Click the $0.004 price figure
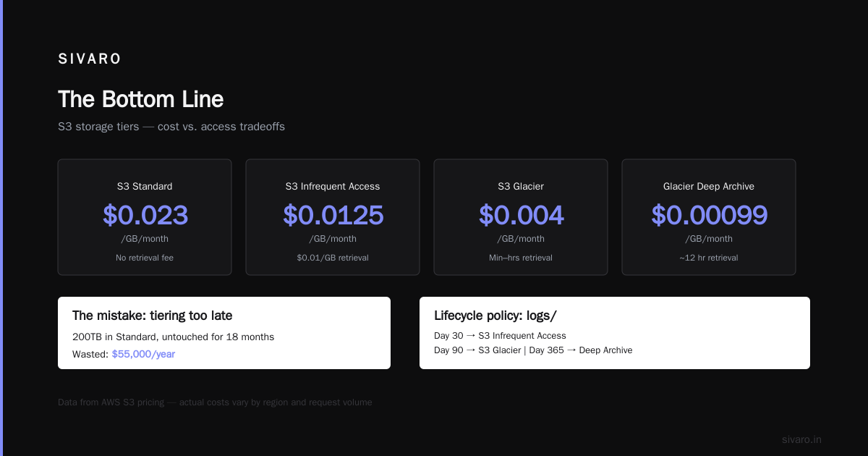 point(521,215)
